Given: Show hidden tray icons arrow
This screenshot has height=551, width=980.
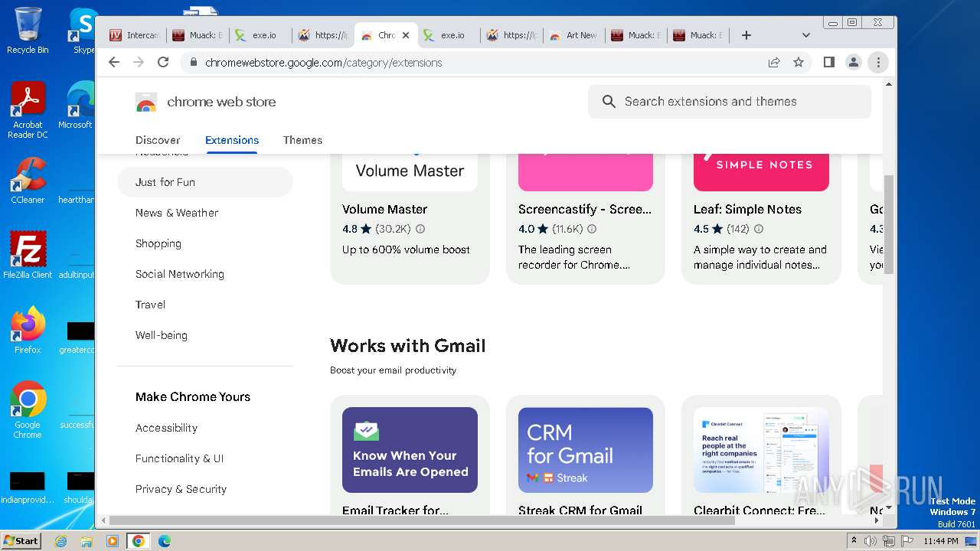Looking at the screenshot, I should (854, 541).
